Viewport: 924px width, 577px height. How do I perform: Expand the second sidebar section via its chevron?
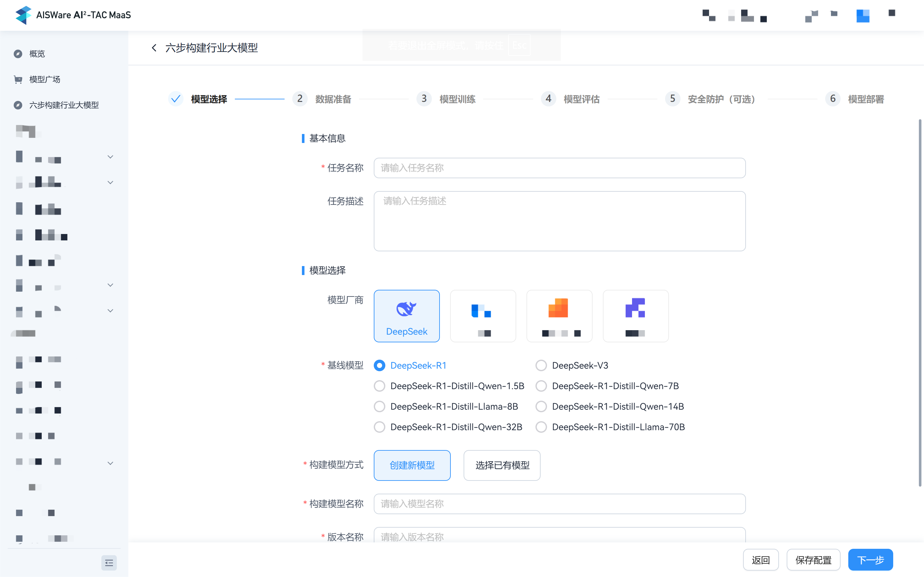[x=110, y=182]
